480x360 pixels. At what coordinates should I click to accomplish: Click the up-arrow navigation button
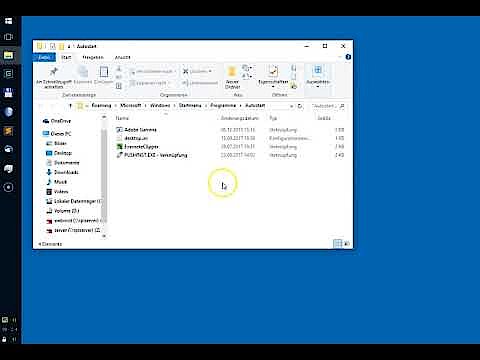(x=70, y=106)
